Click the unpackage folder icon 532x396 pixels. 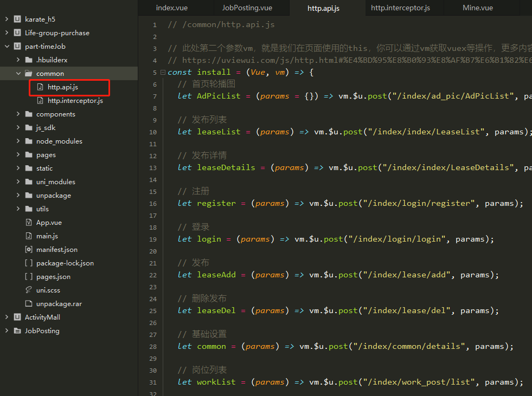coord(29,195)
